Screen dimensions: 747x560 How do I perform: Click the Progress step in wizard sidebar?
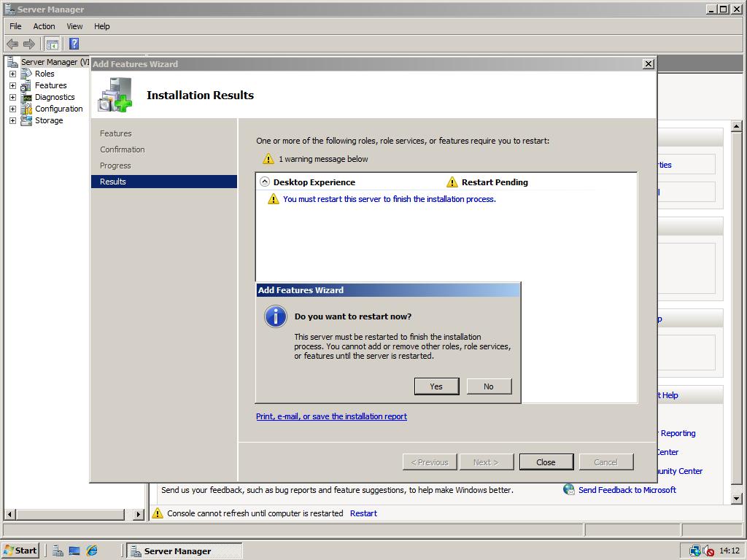click(x=115, y=166)
